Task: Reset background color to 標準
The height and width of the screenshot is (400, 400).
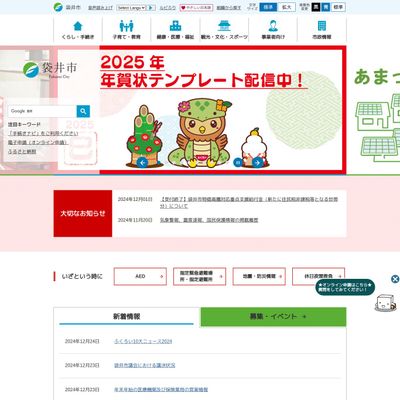Action: (338, 7)
